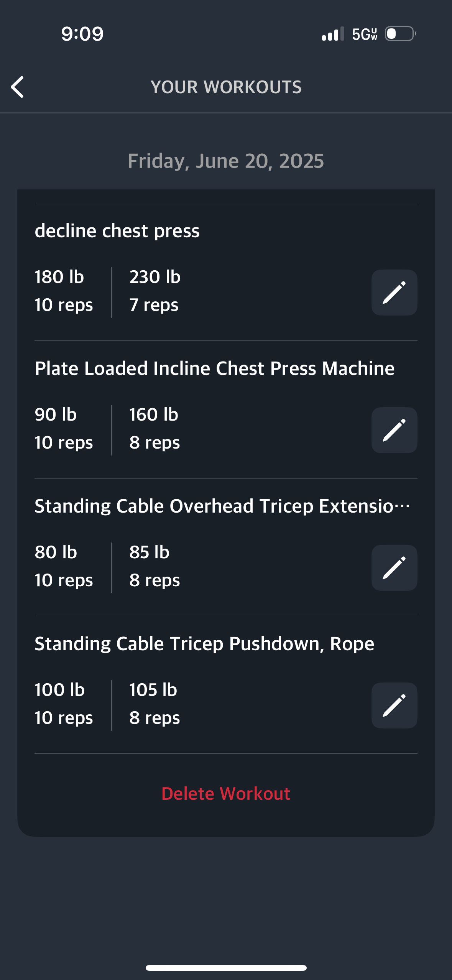This screenshot has height=980, width=452.
Task: Tap the cellular signal bars icon
Action: [333, 34]
